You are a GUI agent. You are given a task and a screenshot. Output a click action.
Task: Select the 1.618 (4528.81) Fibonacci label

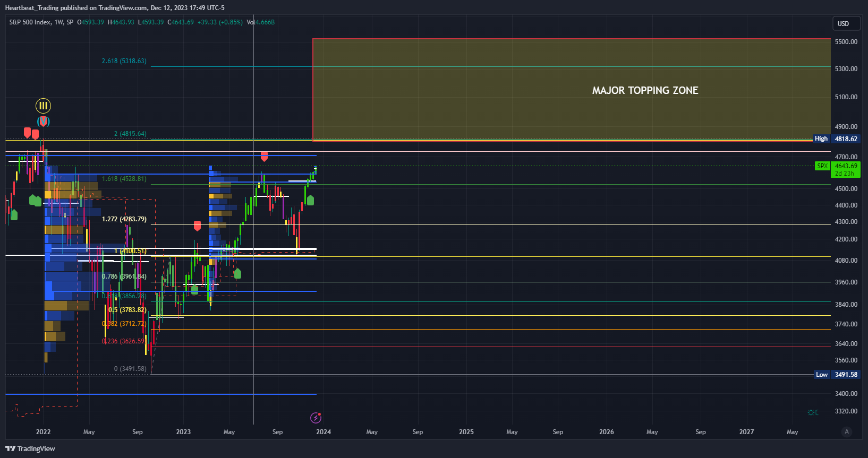click(124, 179)
